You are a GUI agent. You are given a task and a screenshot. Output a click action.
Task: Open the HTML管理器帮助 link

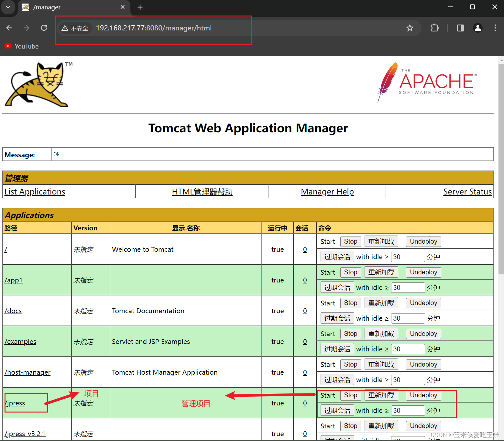click(x=202, y=192)
